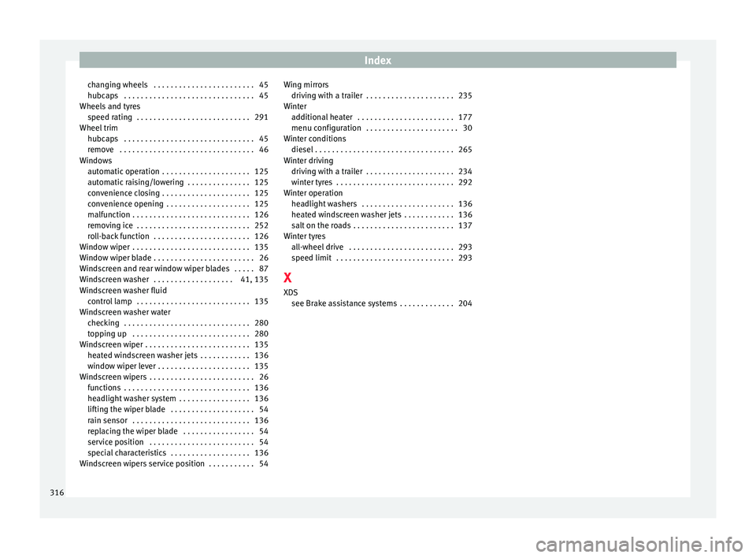Select the 'speed limit' entry, page 293
756x558 pixels.
[x=382, y=258]
